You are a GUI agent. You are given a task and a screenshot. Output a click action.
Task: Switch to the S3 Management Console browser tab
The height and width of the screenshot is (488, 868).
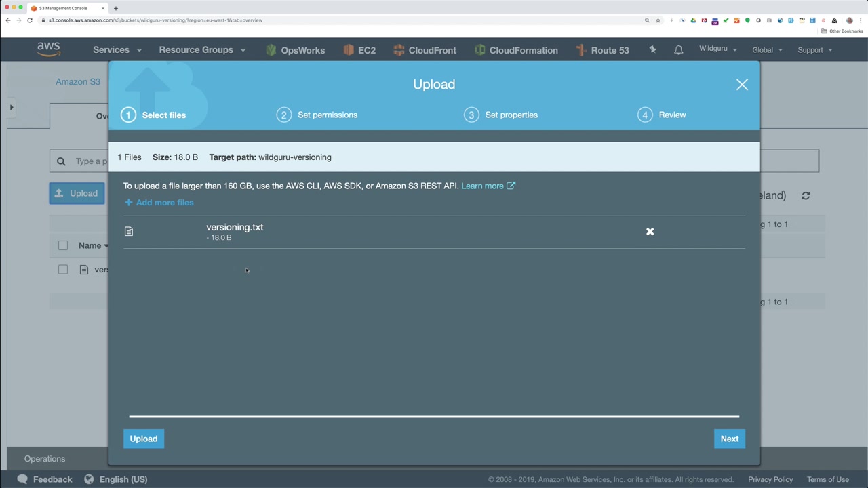click(x=68, y=8)
